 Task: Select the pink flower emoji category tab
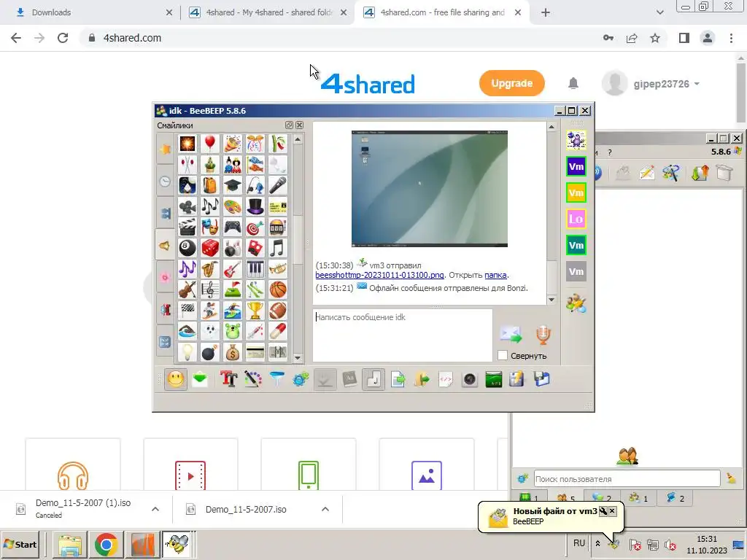tap(166, 277)
